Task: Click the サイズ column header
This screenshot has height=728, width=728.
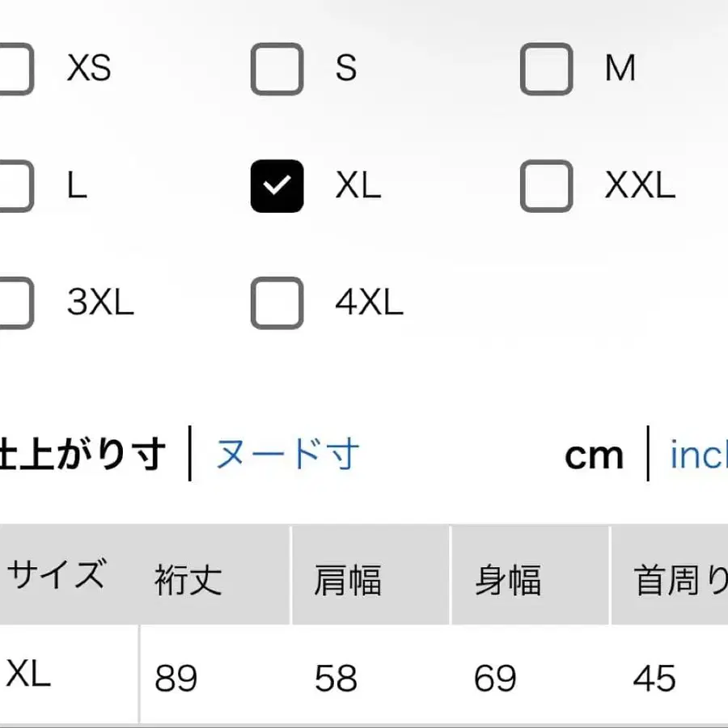Action: click(x=55, y=577)
